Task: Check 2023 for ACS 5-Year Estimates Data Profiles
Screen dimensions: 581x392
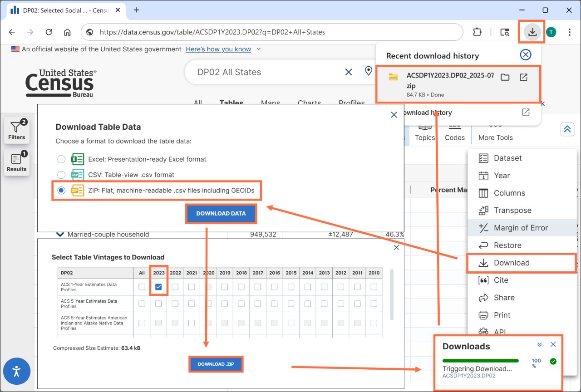Action: pyautogui.click(x=158, y=304)
